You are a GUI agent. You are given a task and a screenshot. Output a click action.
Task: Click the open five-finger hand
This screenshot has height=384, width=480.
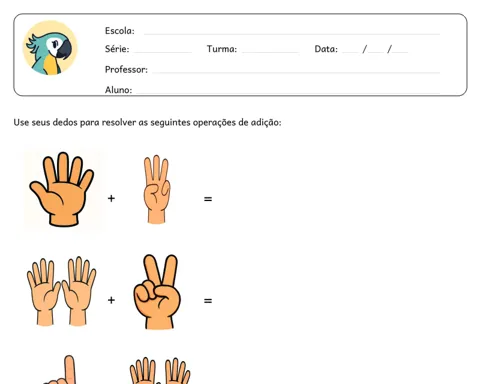[62, 189]
